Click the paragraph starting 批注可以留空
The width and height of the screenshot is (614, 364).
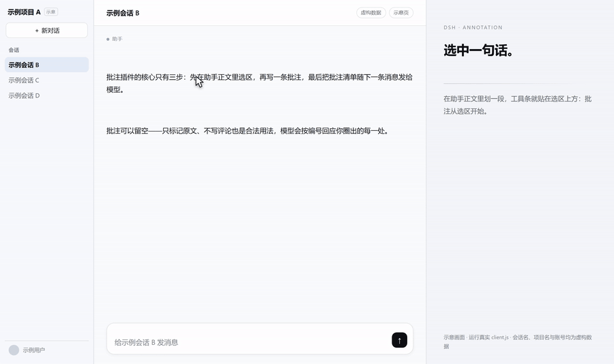pyautogui.click(x=247, y=131)
